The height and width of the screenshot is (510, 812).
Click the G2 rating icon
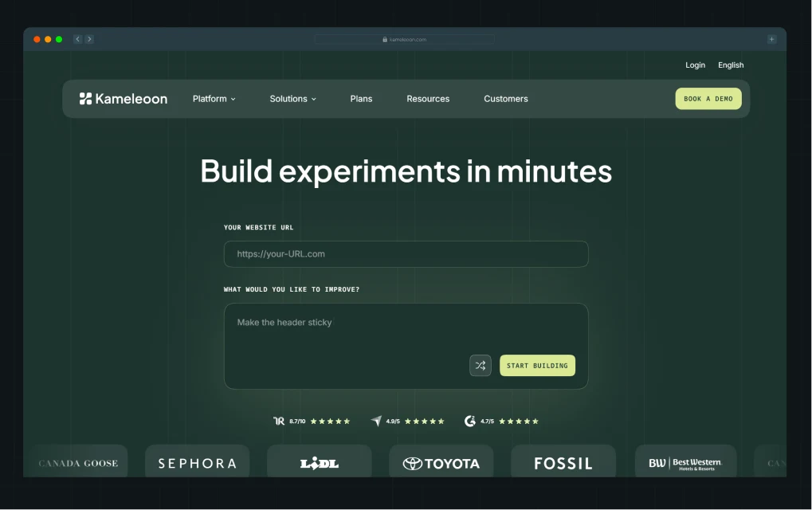click(469, 421)
